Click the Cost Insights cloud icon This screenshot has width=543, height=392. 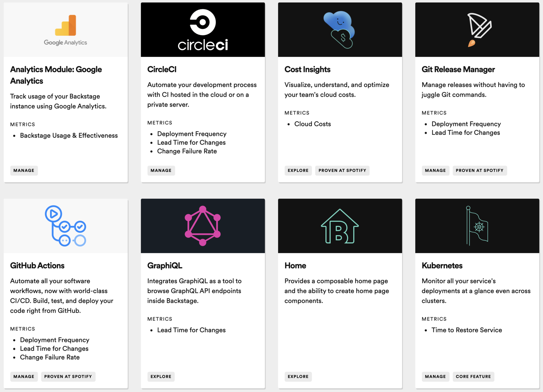tap(339, 30)
